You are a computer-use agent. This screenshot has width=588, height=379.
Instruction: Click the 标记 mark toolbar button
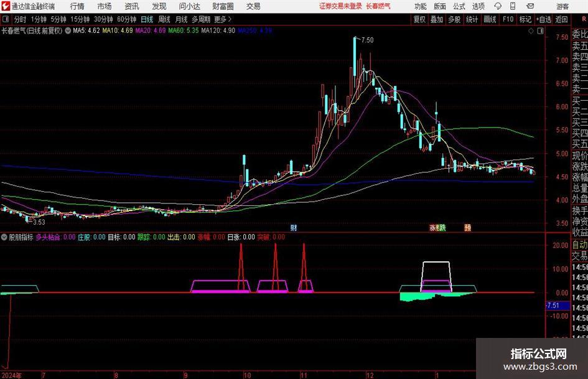525,19
